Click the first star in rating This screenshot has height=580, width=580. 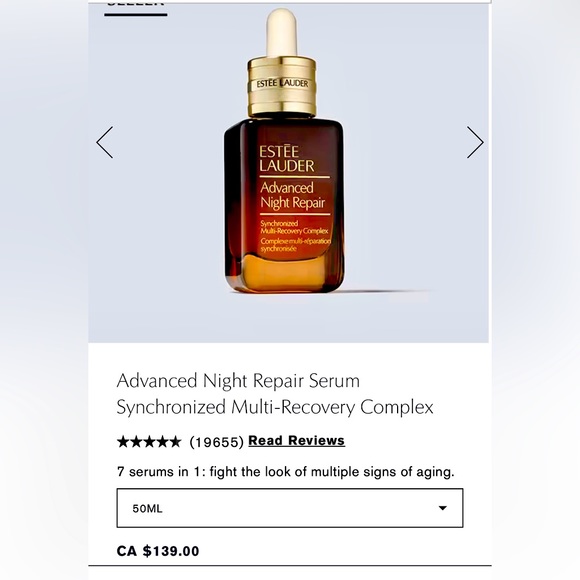122,442
